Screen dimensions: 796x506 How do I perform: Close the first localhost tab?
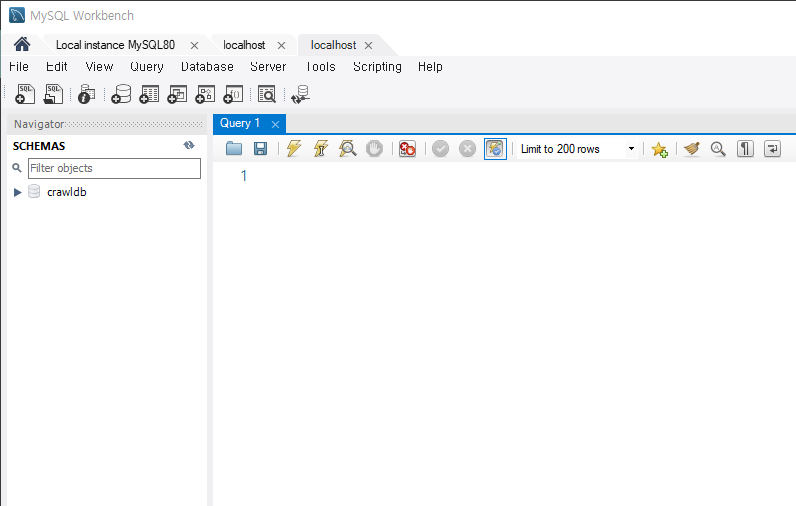281,46
